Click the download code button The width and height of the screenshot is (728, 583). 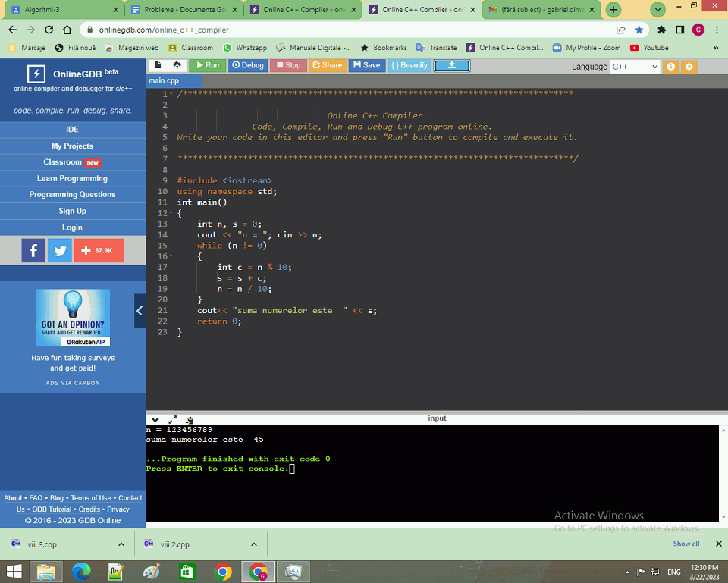click(x=452, y=66)
